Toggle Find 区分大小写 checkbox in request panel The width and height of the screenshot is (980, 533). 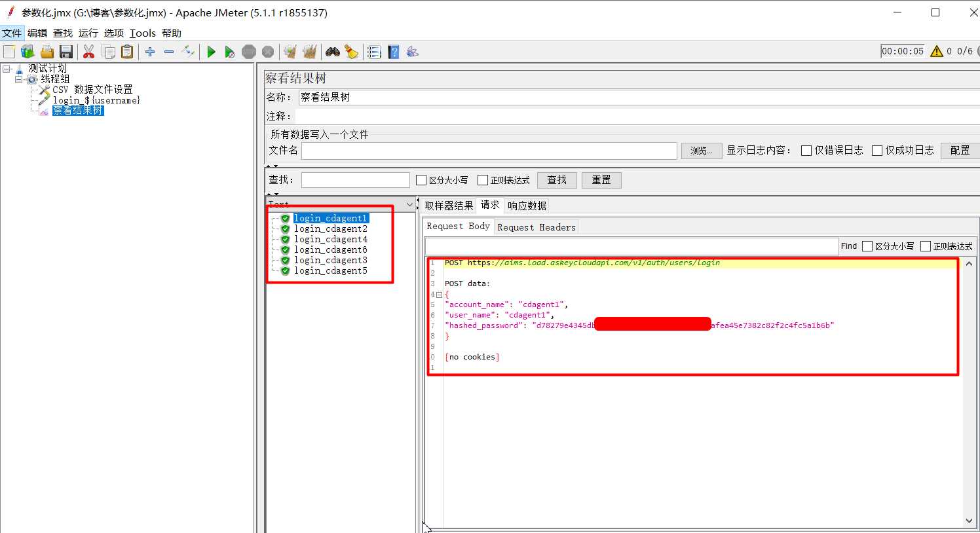867,246
